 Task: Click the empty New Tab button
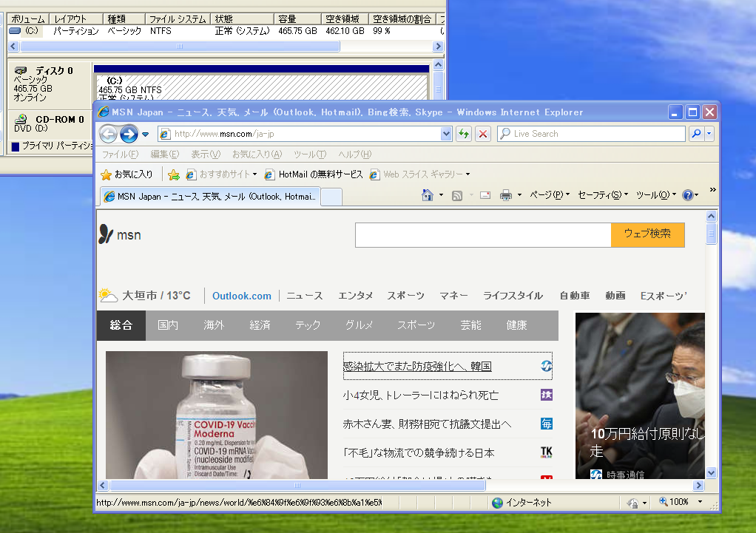coord(331,197)
